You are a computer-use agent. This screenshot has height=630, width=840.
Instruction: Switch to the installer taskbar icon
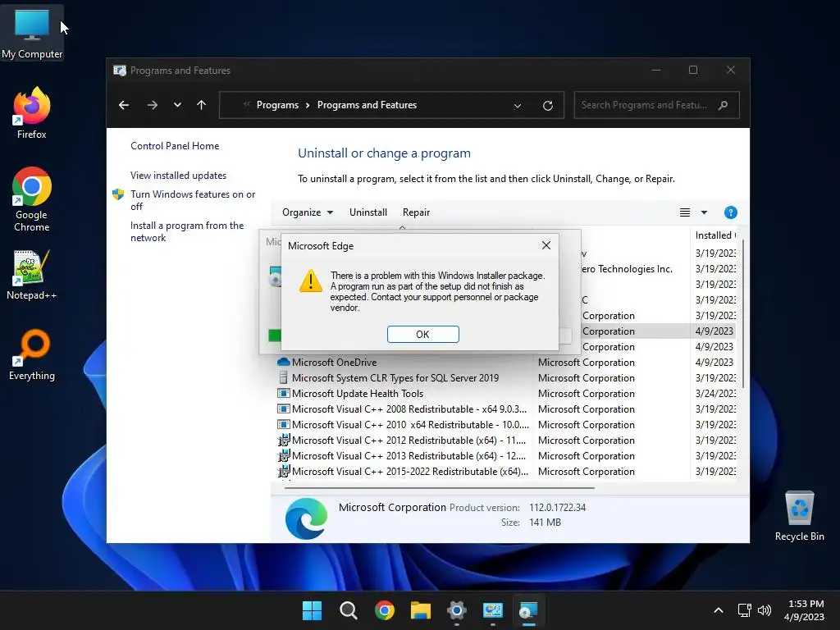[x=528, y=610]
